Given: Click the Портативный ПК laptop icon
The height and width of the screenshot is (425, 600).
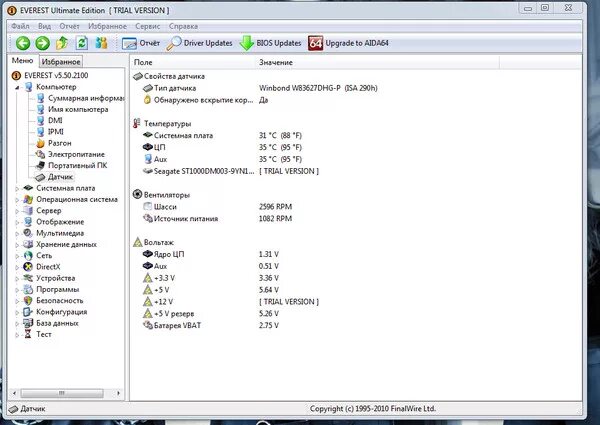Looking at the screenshot, I should point(41,166).
